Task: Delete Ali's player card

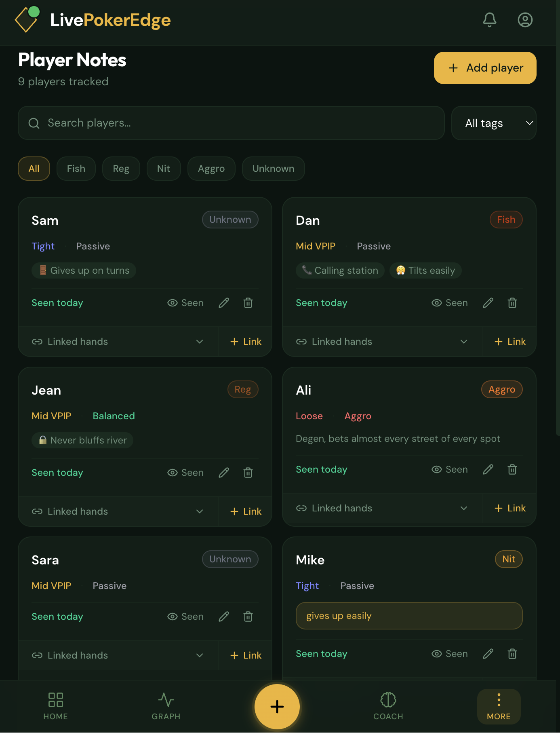Action: pos(512,469)
